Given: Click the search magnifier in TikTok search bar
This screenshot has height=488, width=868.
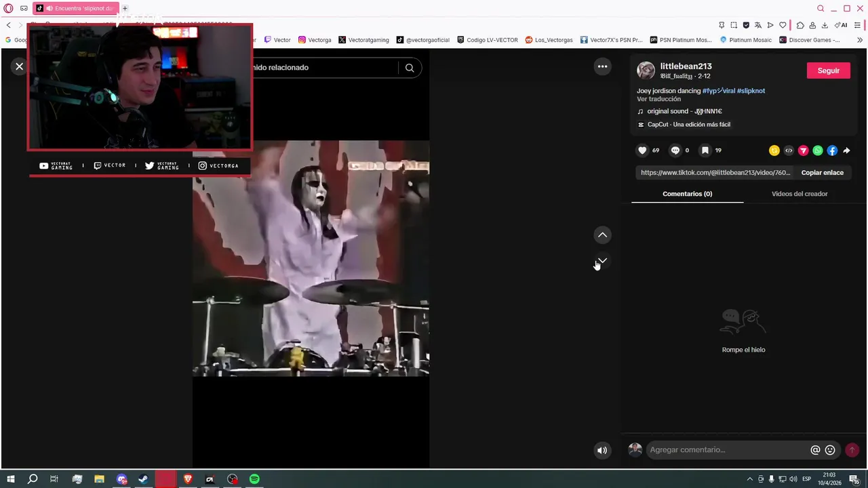Looking at the screenshot, I should [410, 68].
